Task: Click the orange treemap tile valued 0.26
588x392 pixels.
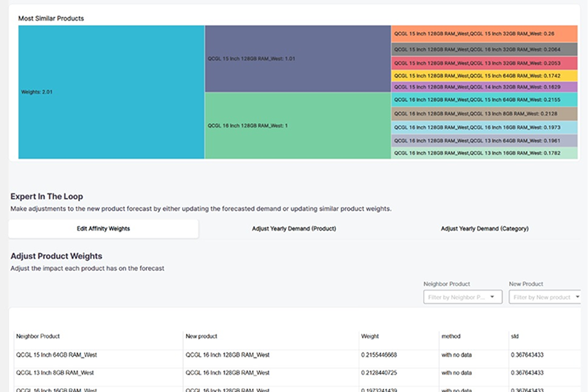Action: click(484, 34)
